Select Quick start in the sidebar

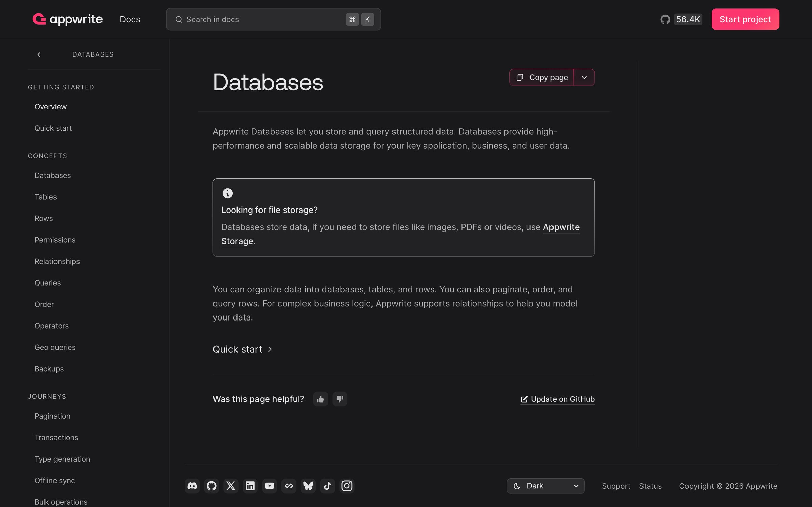tap(53, 128)
